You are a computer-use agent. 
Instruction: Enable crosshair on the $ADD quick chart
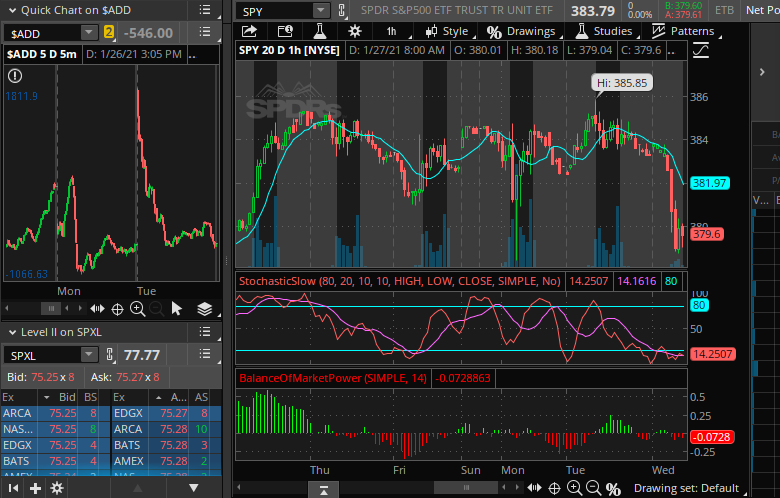117,309
